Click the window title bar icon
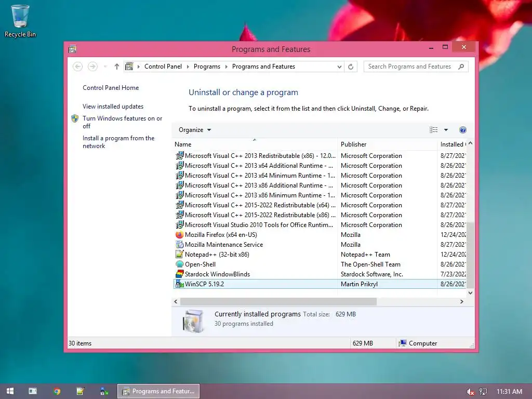Image resolution: width=532 pixels, height=399 pixels. pos(72,49)
